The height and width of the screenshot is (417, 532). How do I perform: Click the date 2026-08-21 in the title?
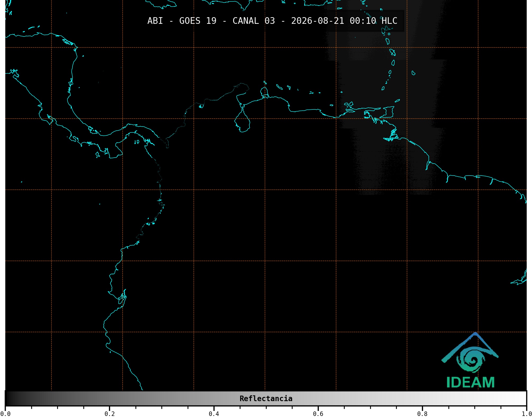click(x=318, y=21)
